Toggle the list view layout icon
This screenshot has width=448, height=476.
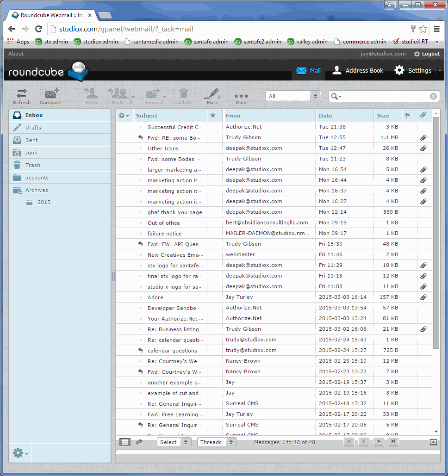pos(124,442)
